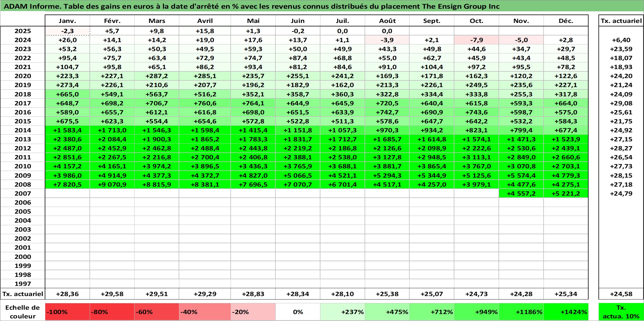Viewport: 644px width, 321px height.
Task: Click the 1997 row label
Action: pyautogui.click(x=23, y=284)
